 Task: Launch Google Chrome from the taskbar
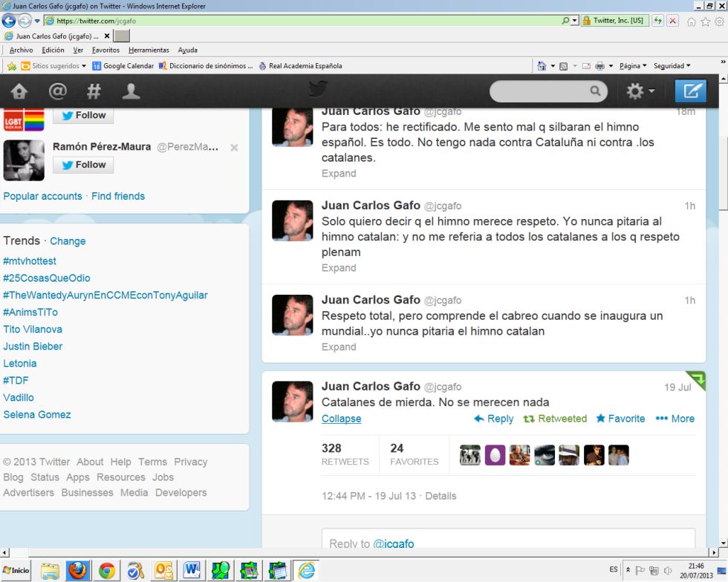pyautogui.click(x=106, y=570)
